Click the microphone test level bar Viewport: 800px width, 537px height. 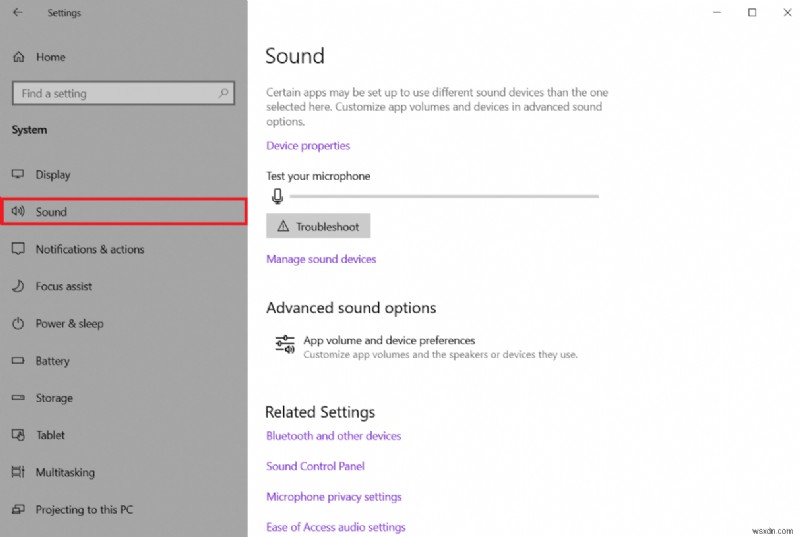pyautogui.click(x=444, y=196)
